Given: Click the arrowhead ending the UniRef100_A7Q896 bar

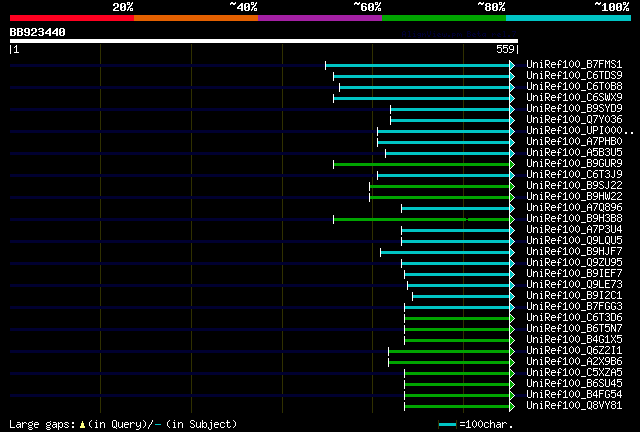Looking at the screenshot, I should click(x=512, y=209).
